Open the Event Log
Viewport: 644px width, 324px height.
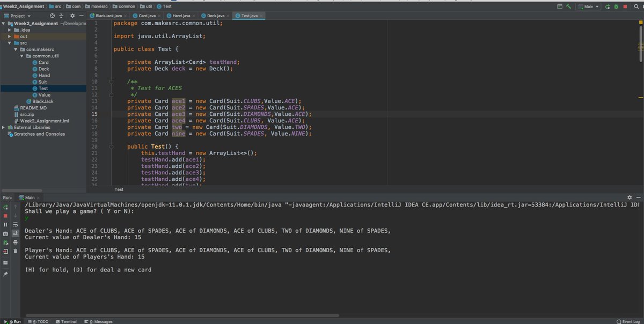628,321
